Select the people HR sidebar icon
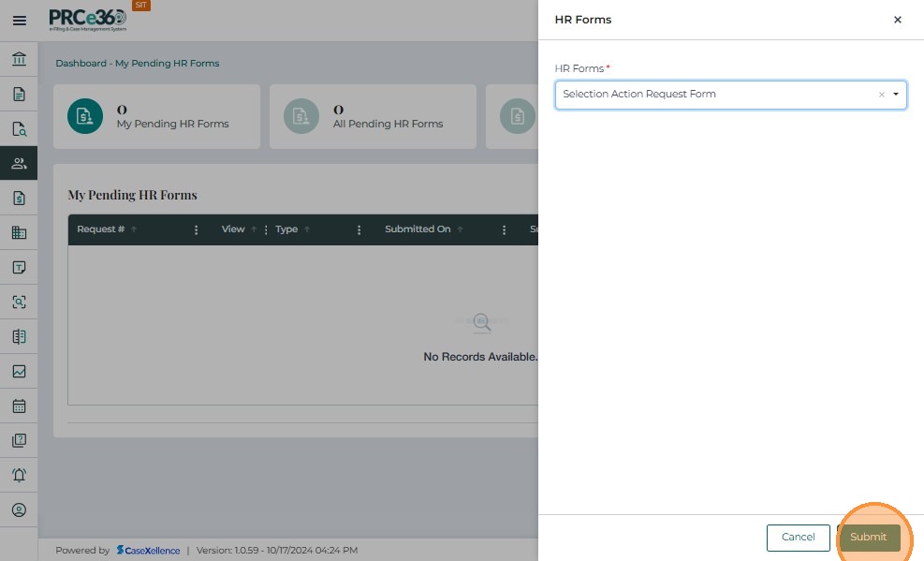The width and height of the screenshot is (924, 561). (x=19, y=163)
